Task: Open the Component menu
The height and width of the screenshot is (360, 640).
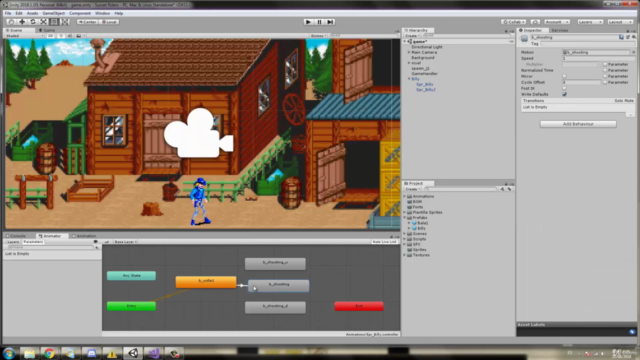Action: coord(80,13)
